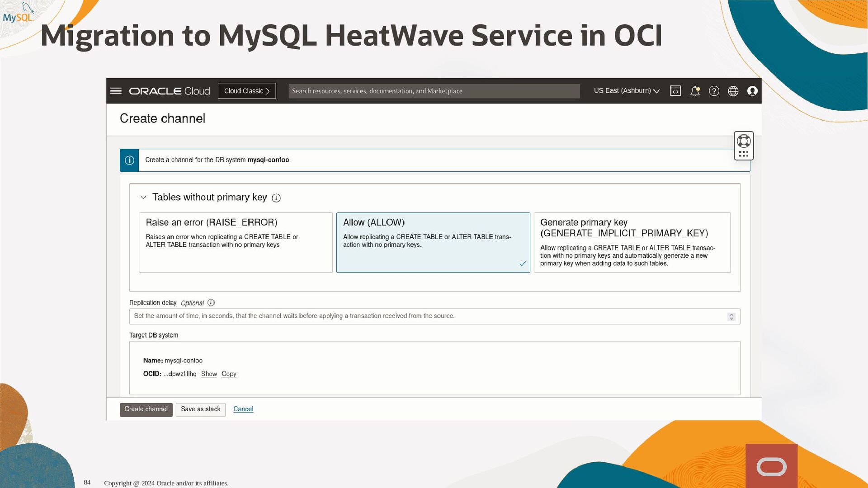Viewport: 868px width, 488px height.
Task: Click the '...dpwzfillhq' OCID value
Action: click(180, 374)
